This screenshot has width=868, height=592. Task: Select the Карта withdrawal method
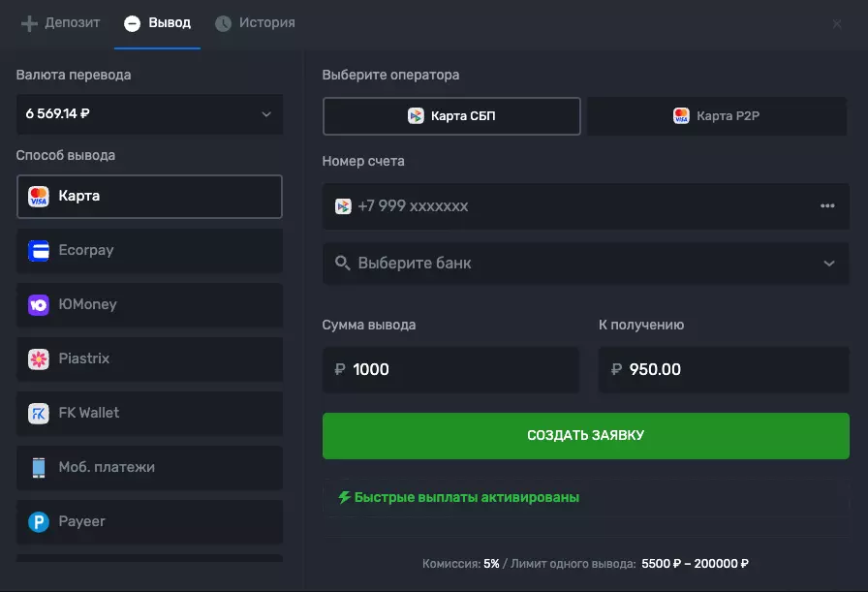149,196
